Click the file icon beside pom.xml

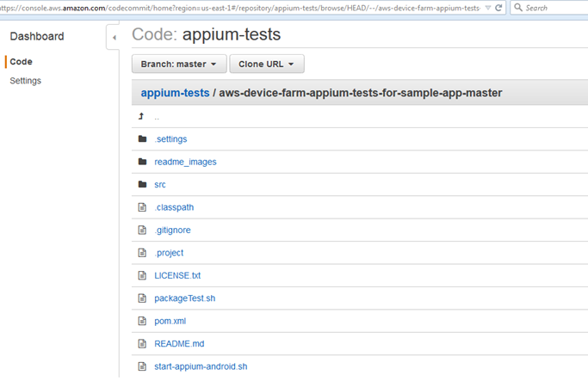point(142,322)
